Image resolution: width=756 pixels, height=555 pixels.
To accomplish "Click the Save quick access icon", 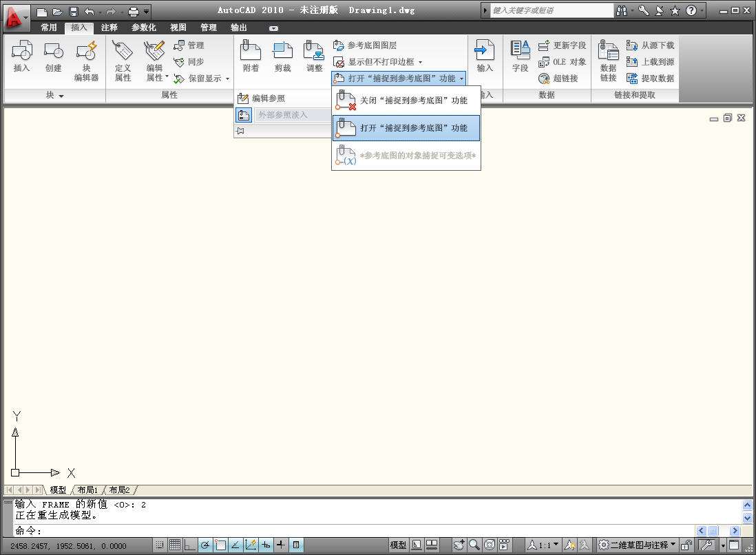I will click(73, 11).
